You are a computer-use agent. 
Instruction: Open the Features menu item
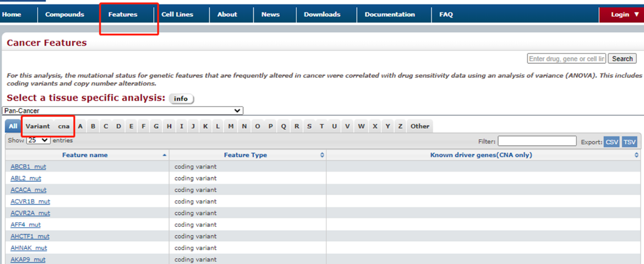pos(123,15)
